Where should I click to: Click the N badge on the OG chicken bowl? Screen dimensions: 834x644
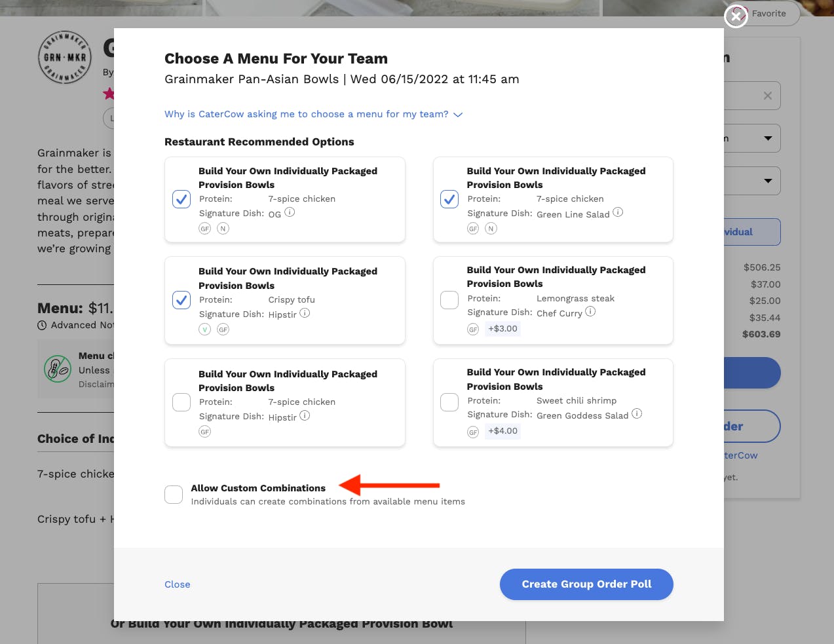(223, 229)
